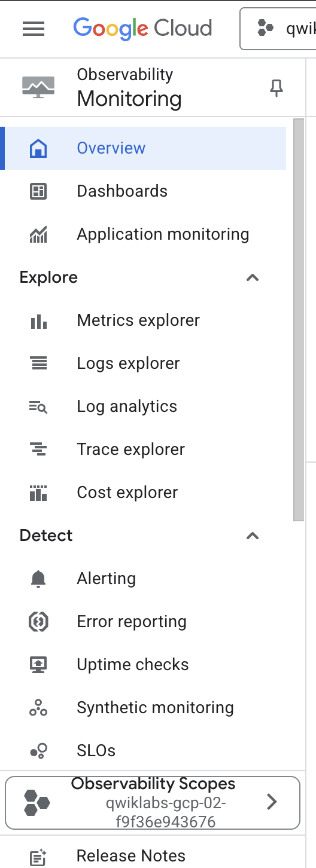Collapse the Explore section
This screenshot has height=868, width=316.
pos(253,277)
